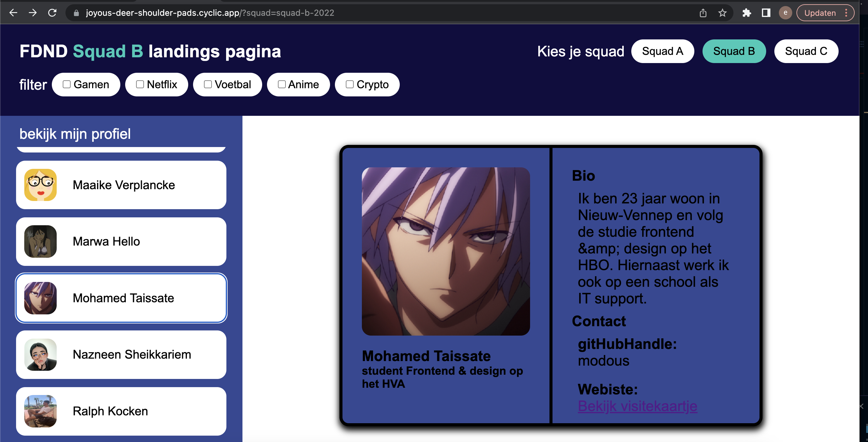Click the 'FDND Squad B landings pagina' heading

tap(150, 51)
